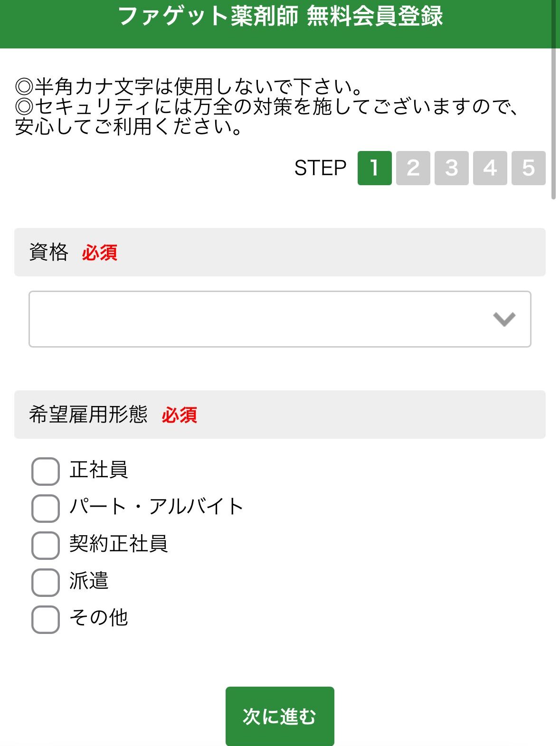Click the chevron arrow in 資格 select

coord(504,319)
